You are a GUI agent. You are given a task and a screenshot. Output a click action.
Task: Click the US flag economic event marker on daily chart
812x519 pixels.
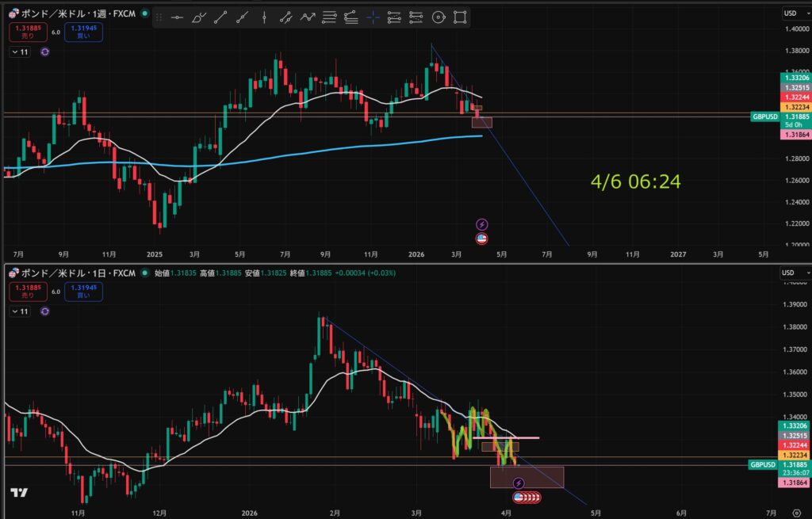pos(519,497)
